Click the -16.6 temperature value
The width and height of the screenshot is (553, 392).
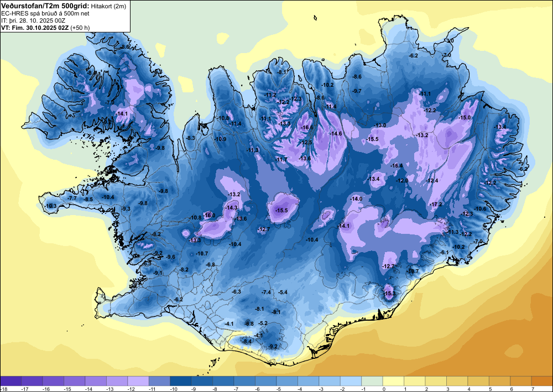pos(307,127)
